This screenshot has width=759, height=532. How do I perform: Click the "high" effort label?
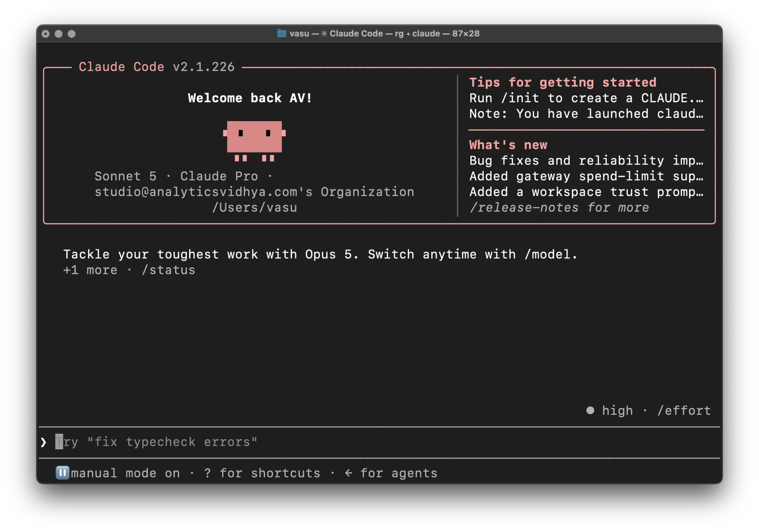pos(617,410)
